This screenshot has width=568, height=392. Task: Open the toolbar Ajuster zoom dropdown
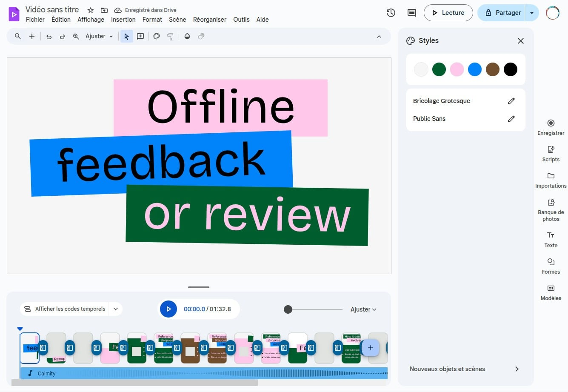tap(99, 37)
